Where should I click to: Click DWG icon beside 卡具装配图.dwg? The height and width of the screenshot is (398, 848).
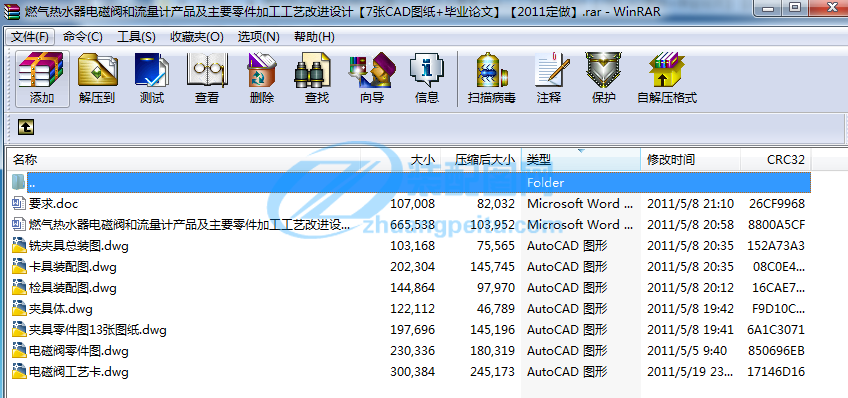19,267
